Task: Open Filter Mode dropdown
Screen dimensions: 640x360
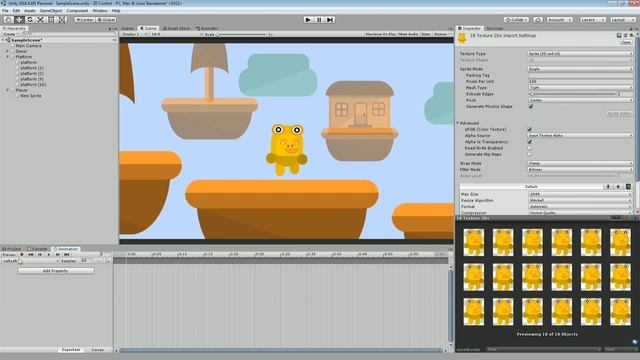Action: [580, 169]
